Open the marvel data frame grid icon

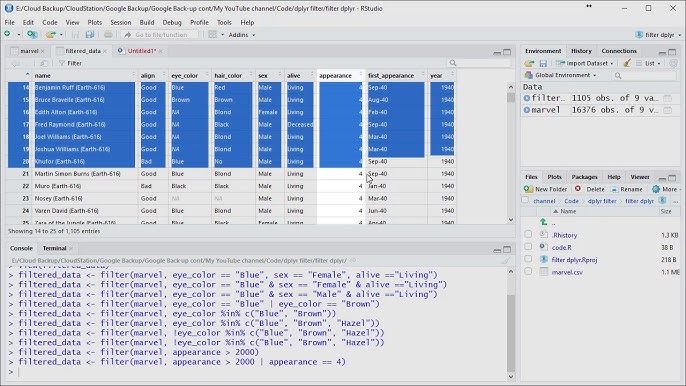[667, 110]
